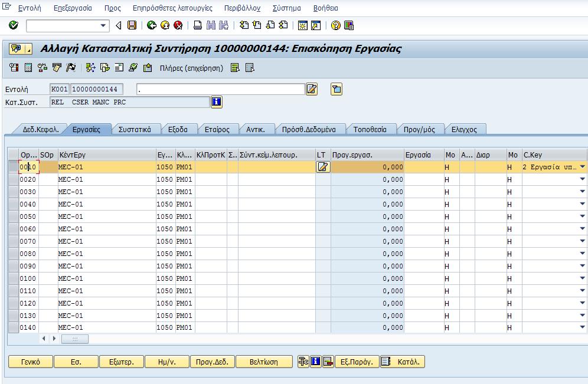The width and height of the screenshot is (588, 384).
Task: Open Help question mark icon
Action: click(336, 25)
